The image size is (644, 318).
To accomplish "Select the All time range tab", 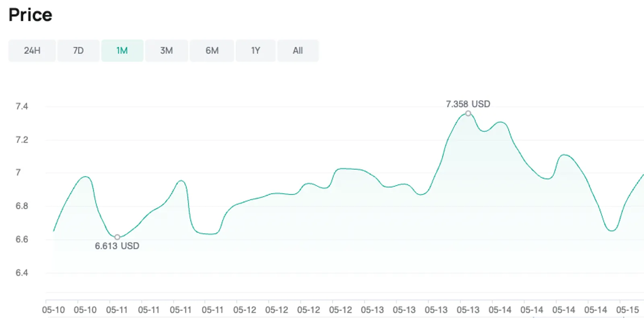I will click(x=298, y=51).
